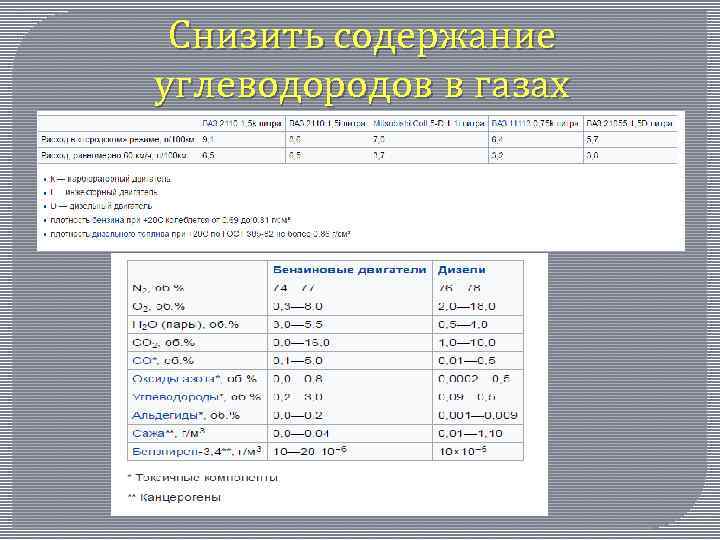Select the 'O2, об.%' row label
The height and width of the screenshot is (540, 720).
click(x=158, y=307)
